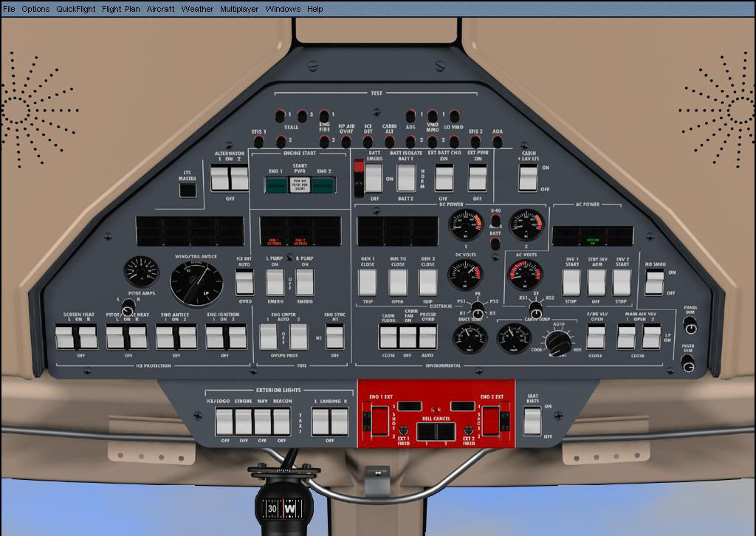The height and width of the screenshot is (536, 756).
Task: Open the Weather menu
Action: [197, 9]
